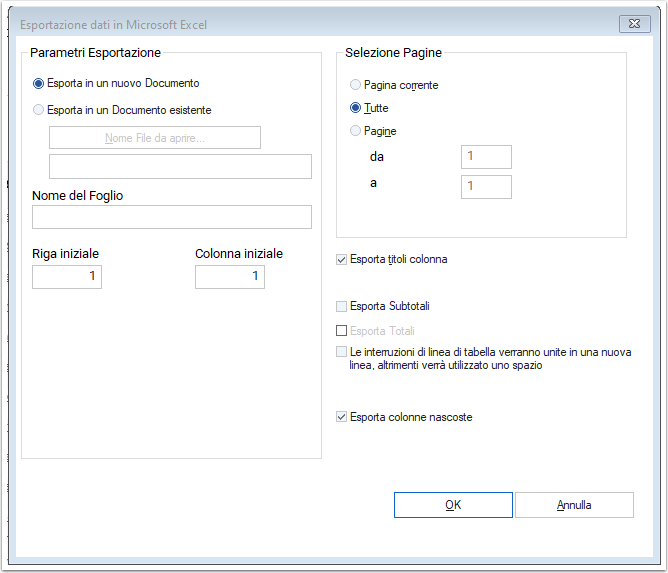Enable 'Esporta Subtotali' checkbox
The width and height of the screenshot is (668, 573).
341,306
